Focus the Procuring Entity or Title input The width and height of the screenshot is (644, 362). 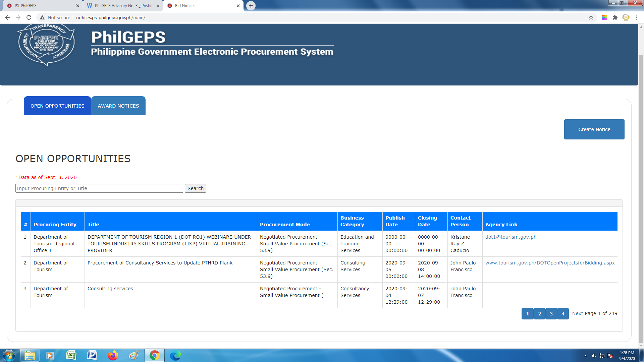pyautogui.click(x=99, y=188)
